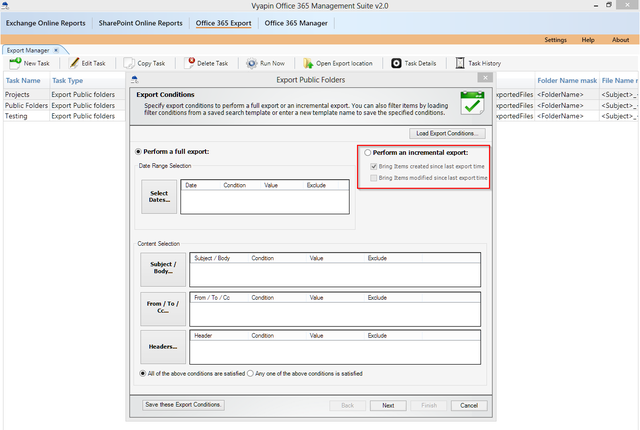Open SharePoint Online Reports tab

tap(140, 23)
